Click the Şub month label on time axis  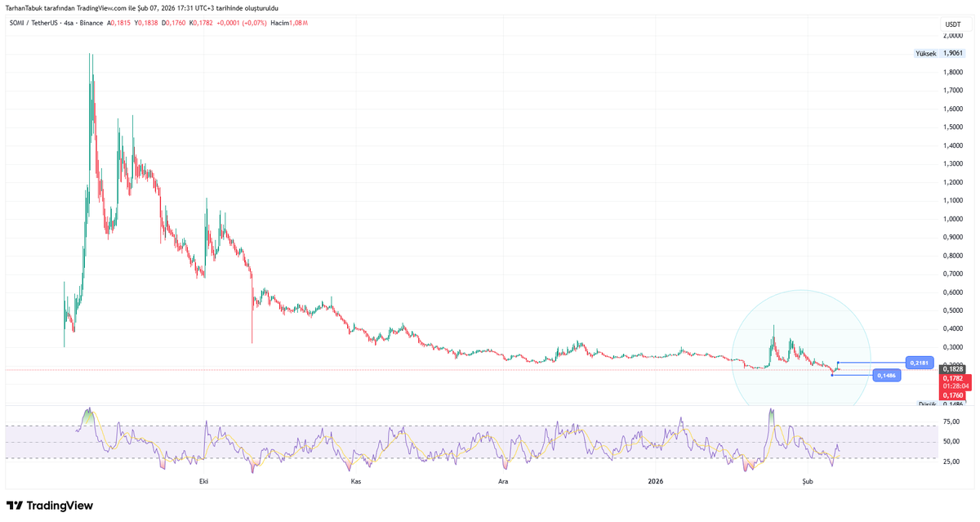coord(808,482)
